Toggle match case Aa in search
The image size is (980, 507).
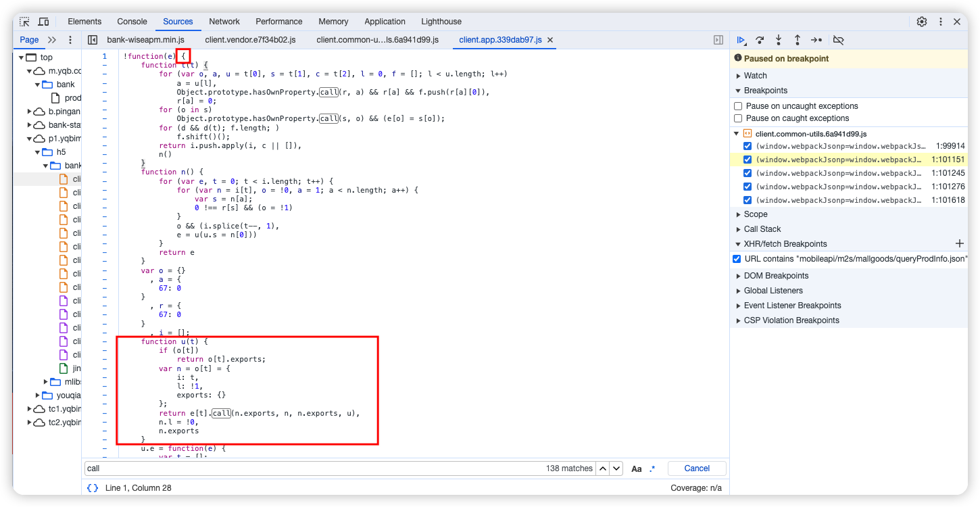pos(637,468)
